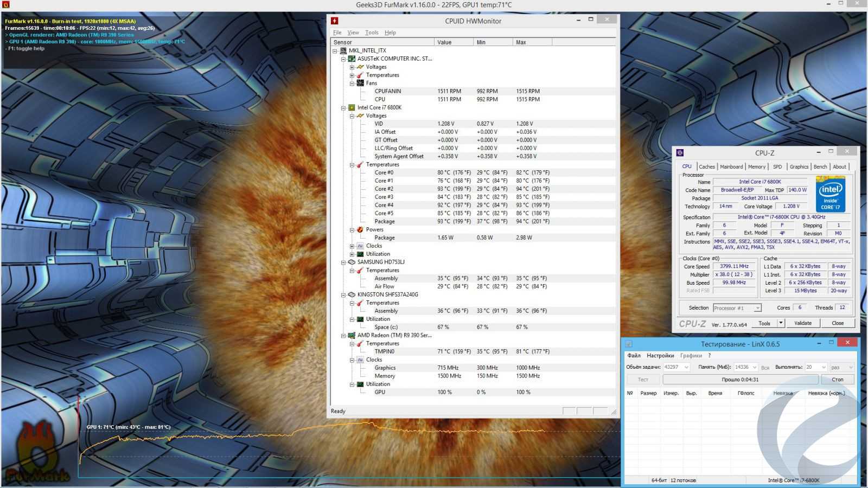The image size is (868, 488).
Task: Open the Настройки menu in LinX
Action: coord(660,356)
